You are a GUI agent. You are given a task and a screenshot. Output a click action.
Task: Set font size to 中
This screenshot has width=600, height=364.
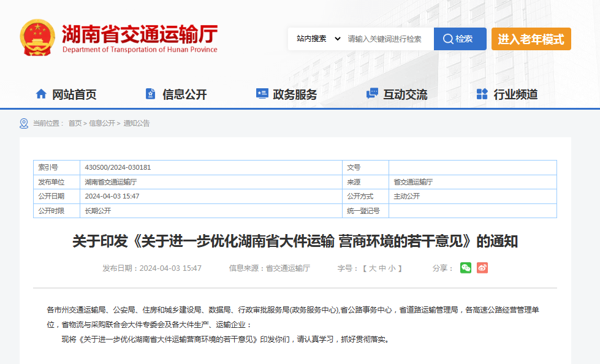pyautogui.click(x=382, y=268)
